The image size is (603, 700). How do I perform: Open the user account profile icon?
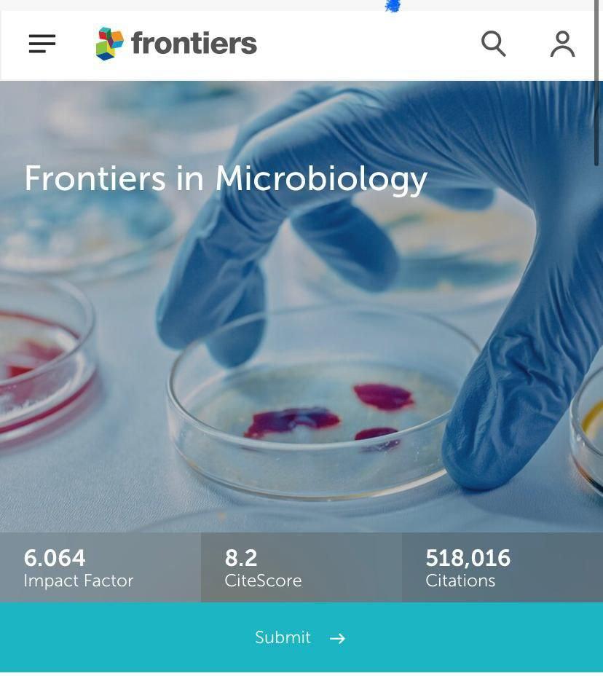562,44
